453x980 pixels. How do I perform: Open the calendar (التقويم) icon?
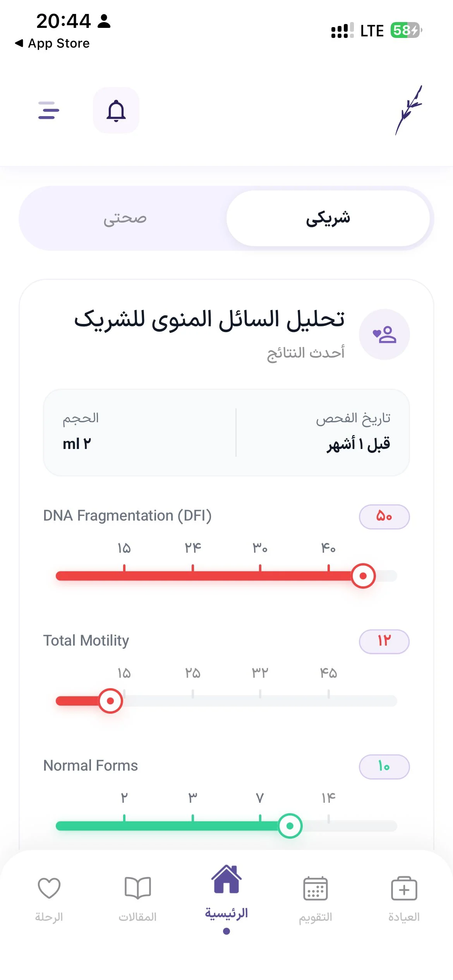(x=316, y=888)
